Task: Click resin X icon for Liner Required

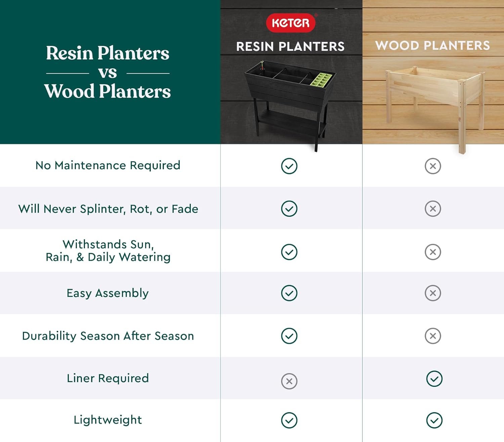Action: (x=289, y=381)
